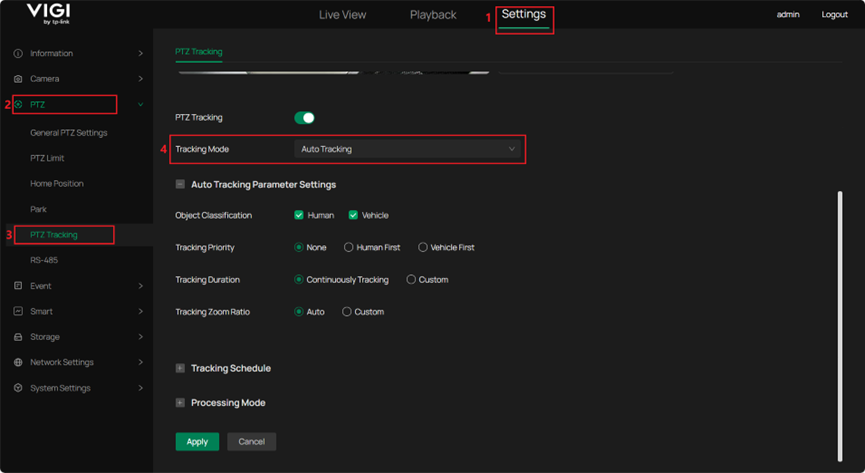
Task: Expand the Camera menu chevron
Action: point(141,79)
